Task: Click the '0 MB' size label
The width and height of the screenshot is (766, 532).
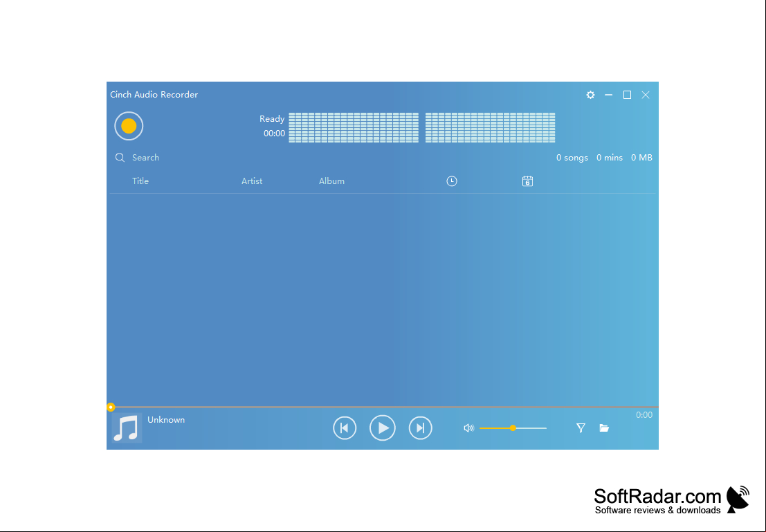Action: (641, 157)
